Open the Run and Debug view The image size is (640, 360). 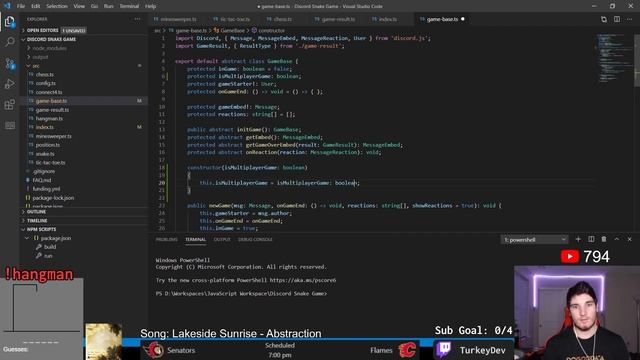[9, 84]
